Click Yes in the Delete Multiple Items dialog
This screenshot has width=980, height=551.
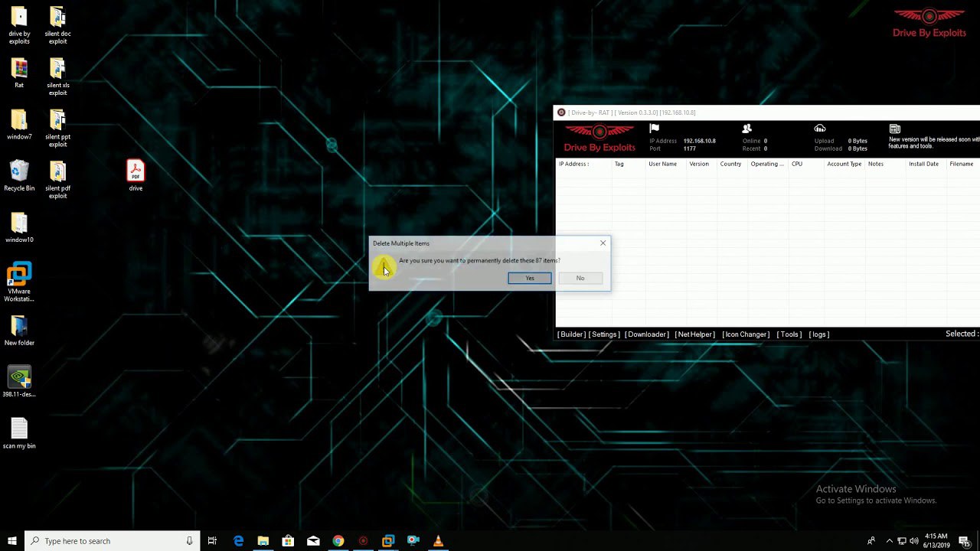point(530,278)
